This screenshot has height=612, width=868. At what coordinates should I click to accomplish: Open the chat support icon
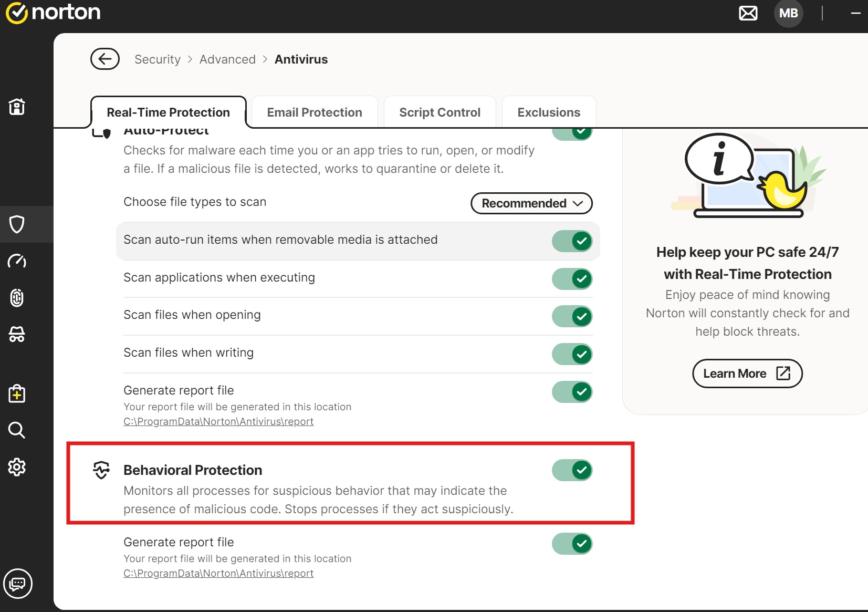pyautogui.click(x=18, y=584)
